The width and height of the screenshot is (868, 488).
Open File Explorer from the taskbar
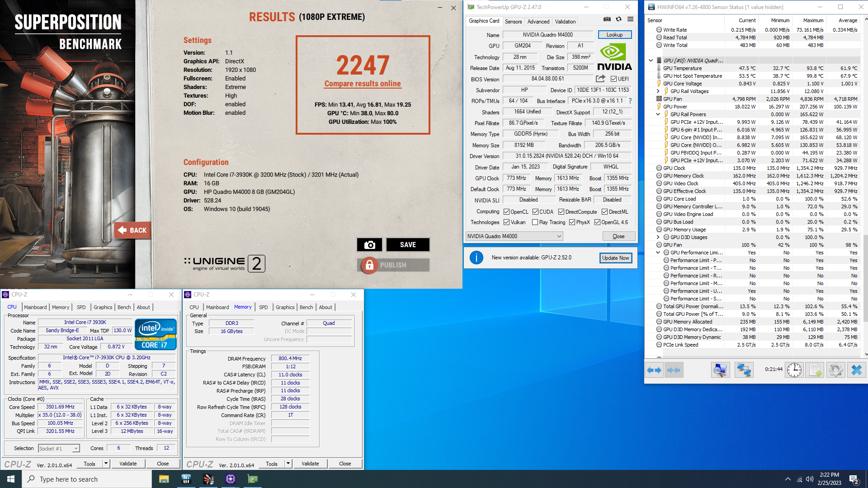(x=164, y=479)
